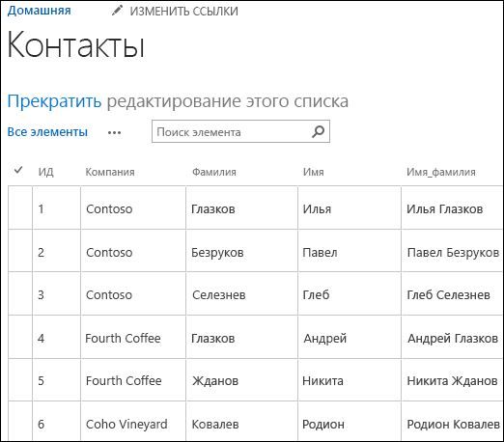Click the ID cell with value 1
The height and width of the screenshot is (442, 504).
click(x=56, y=207)
